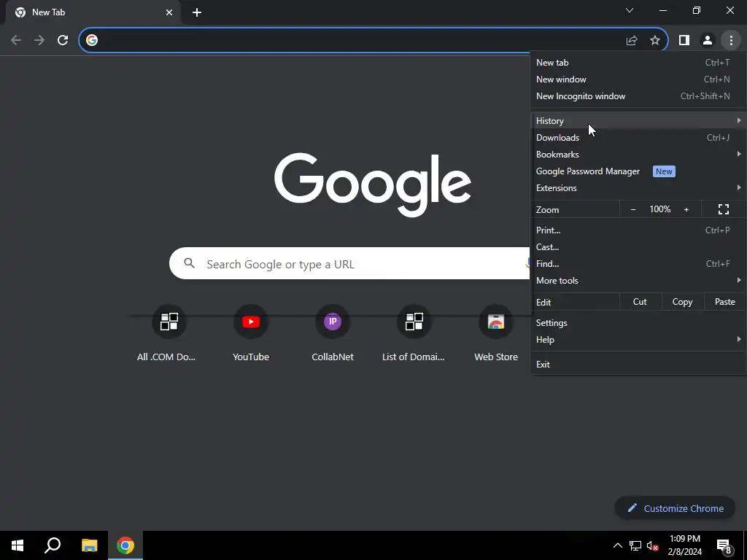Click the Customize Chrome button
The width and height of the screenshot is (747, 560).
675,508
